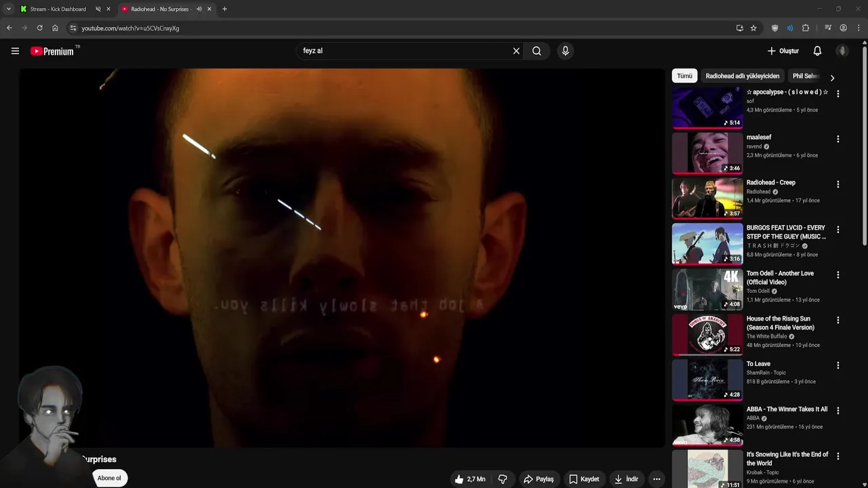This screenshot has height=488, width=868.
Task: Click the Kaydet save button
Action: click(584, 479)
